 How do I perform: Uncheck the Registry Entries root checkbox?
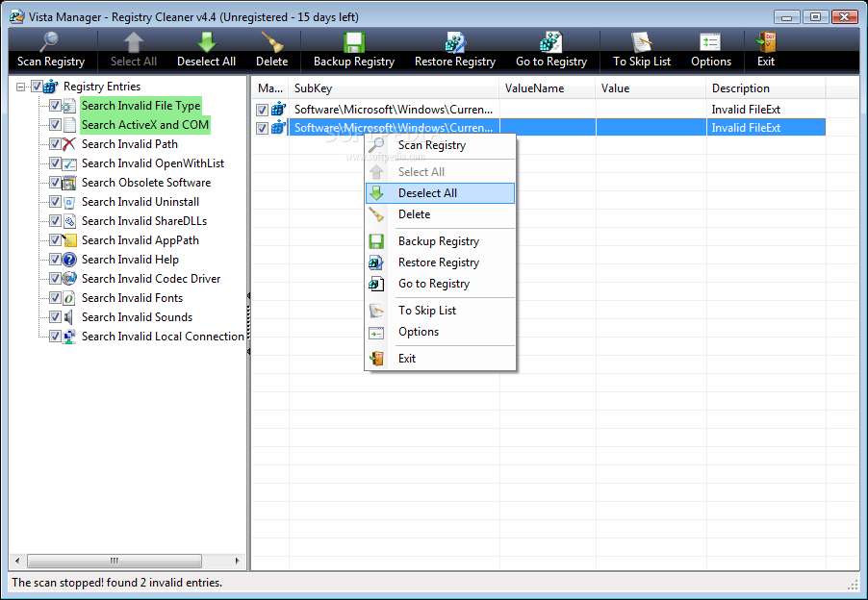click(37, 87)
